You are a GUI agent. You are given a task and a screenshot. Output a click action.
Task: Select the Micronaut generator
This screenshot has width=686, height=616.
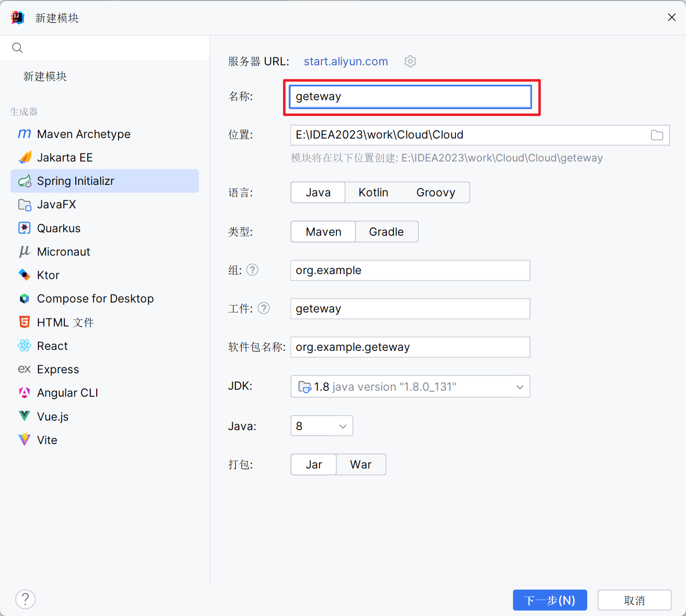(x=105, y=252)
